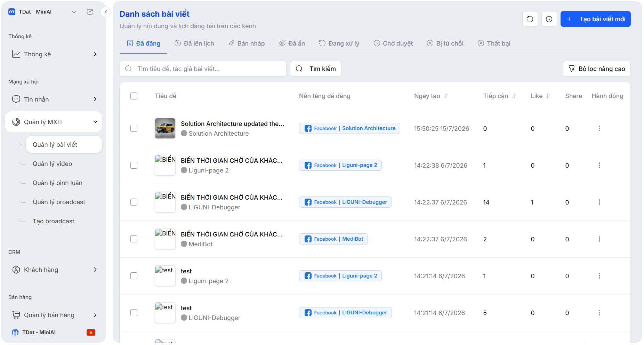The width and height of the screenshot is (644, 345).
Task: Sort by Ngày tạo column icon
Action: tap(446, 96)
